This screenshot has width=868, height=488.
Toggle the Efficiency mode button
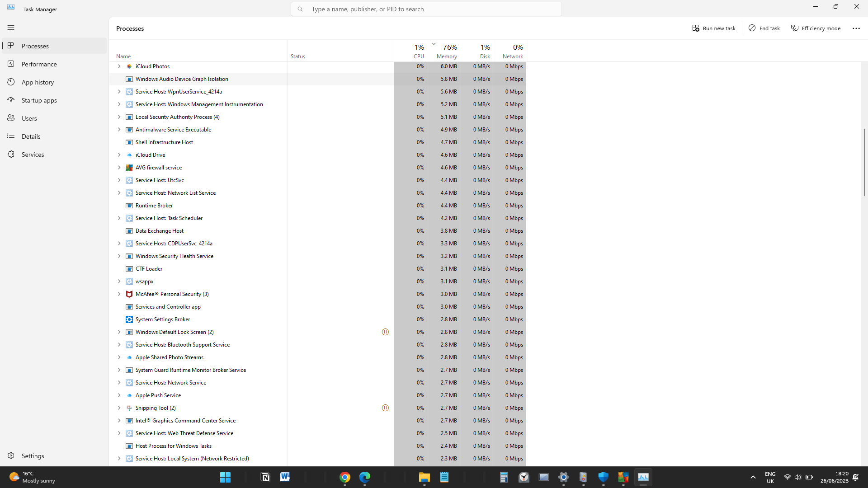[816, 28]
